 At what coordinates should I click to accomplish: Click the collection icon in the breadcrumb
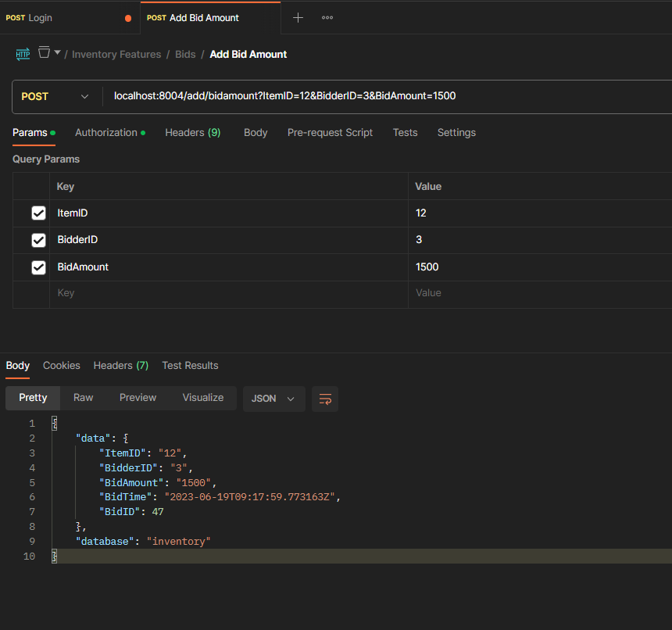pyautogui.click(x=45, y=52)
